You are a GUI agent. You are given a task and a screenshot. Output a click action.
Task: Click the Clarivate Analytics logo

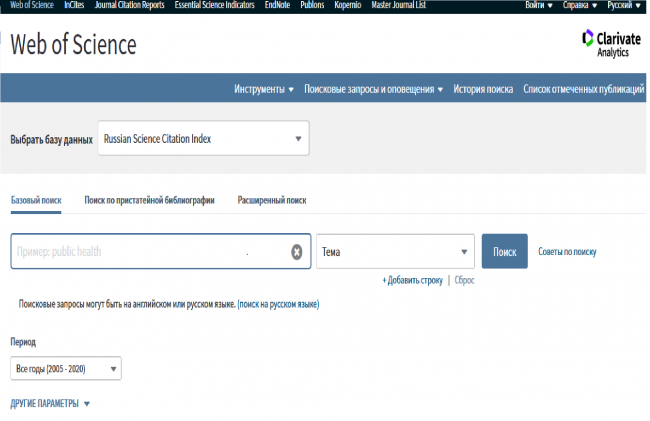tap(611, 43)
